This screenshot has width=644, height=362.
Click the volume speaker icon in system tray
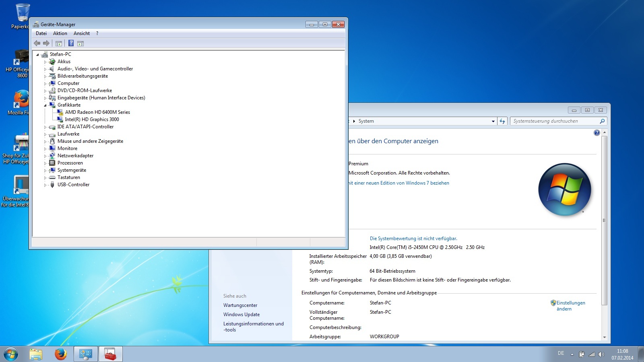click(x=601, y=354)
